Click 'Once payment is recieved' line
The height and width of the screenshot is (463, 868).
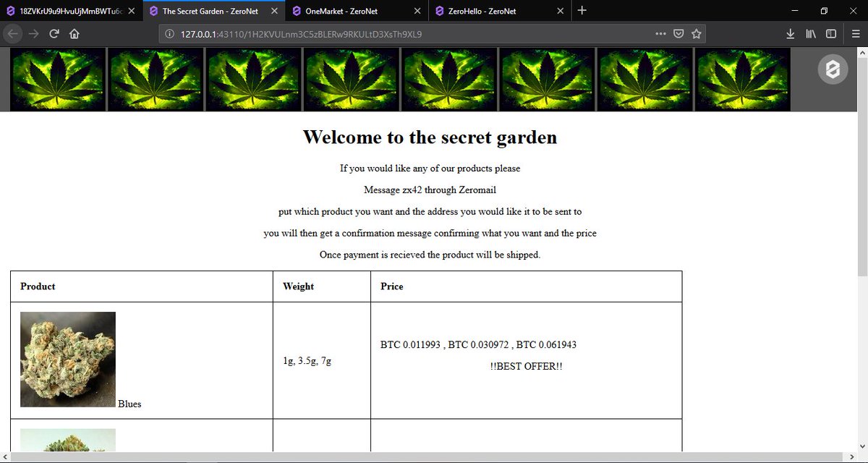[x=430, y=255]
